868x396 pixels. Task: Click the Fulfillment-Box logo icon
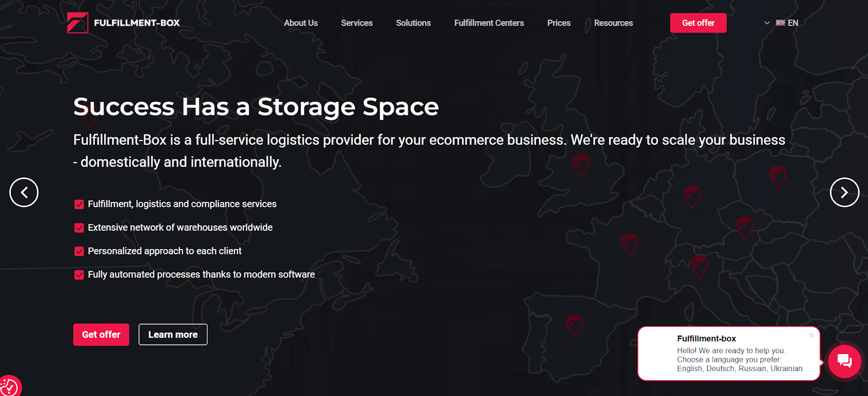pos(78,23)
